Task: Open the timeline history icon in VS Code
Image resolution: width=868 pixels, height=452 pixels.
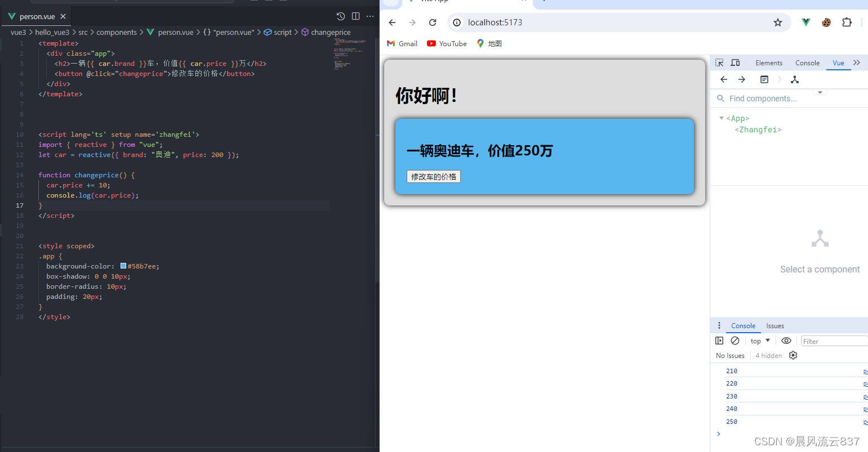Action: click(x=340, y=16)
